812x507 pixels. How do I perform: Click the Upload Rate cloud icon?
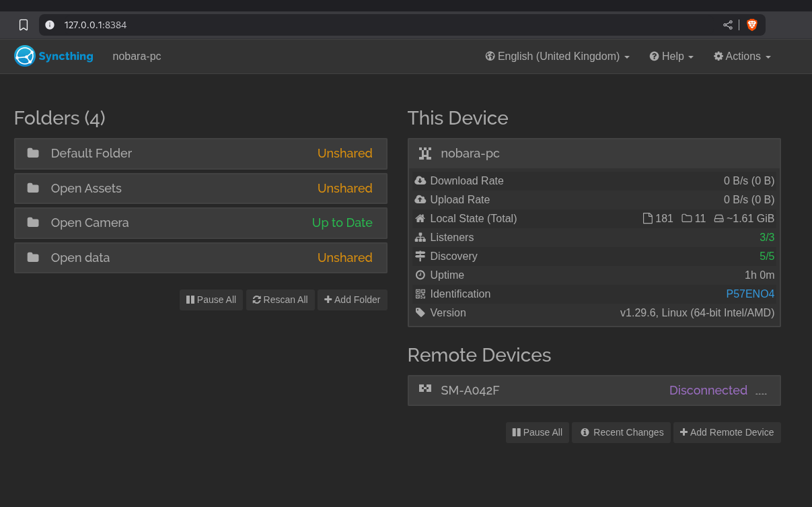420,199
